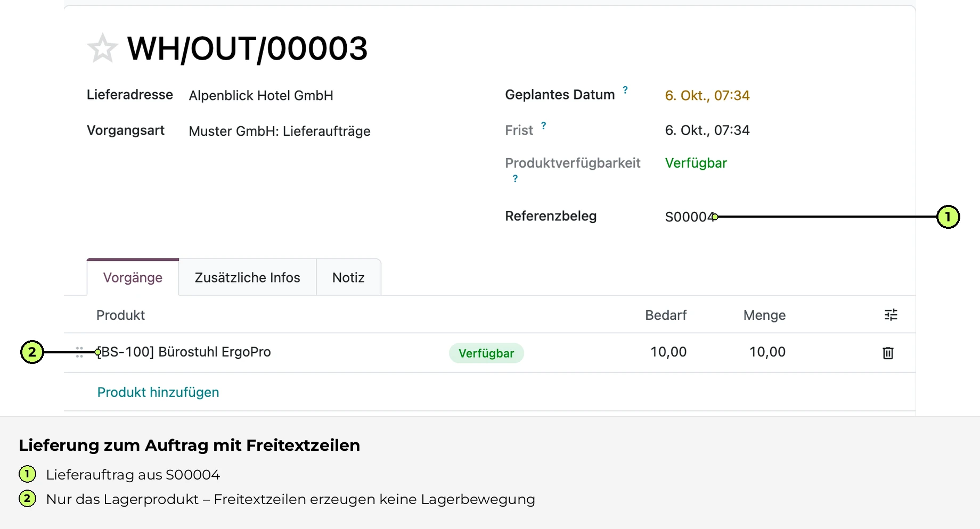This screenshot has height=529, width=980.
Task: Click the green Verfügbar availability value
Action: point(696,163)
